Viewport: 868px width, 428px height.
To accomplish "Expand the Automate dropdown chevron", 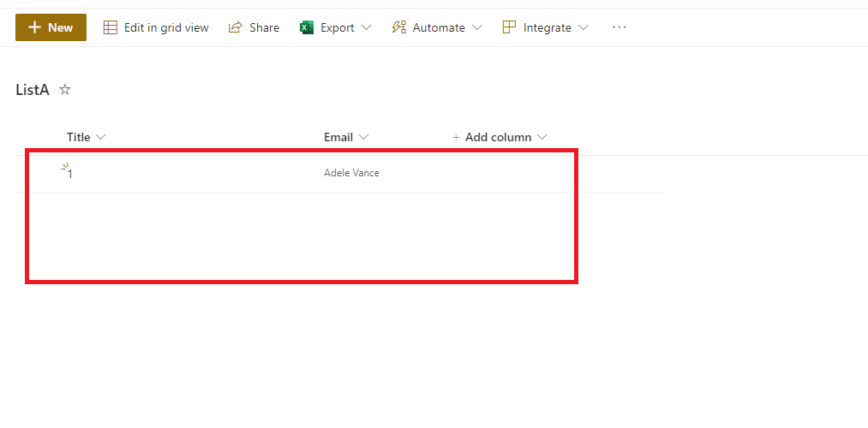I will (x=477, y=27).
